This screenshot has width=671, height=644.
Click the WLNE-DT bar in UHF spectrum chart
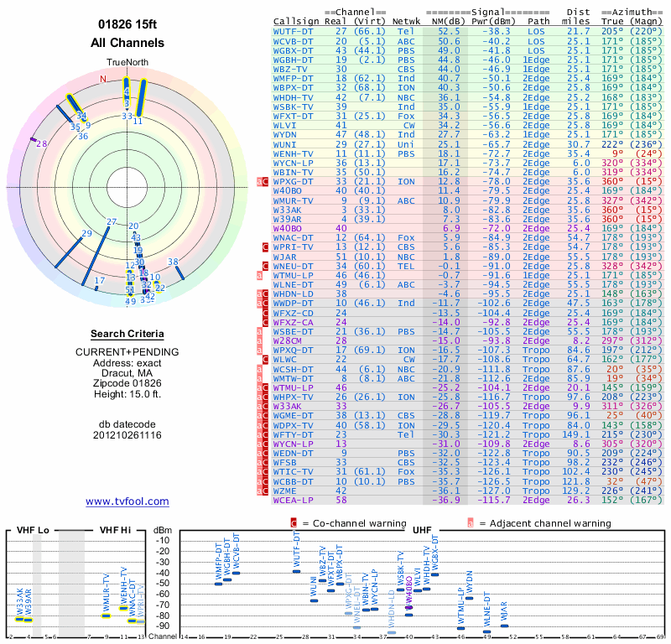(487, 631)
